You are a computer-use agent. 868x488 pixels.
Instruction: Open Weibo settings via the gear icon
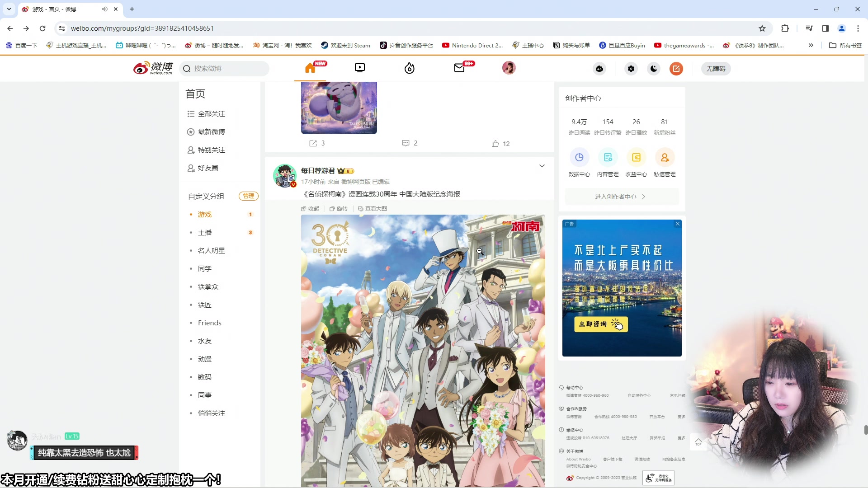631,69
